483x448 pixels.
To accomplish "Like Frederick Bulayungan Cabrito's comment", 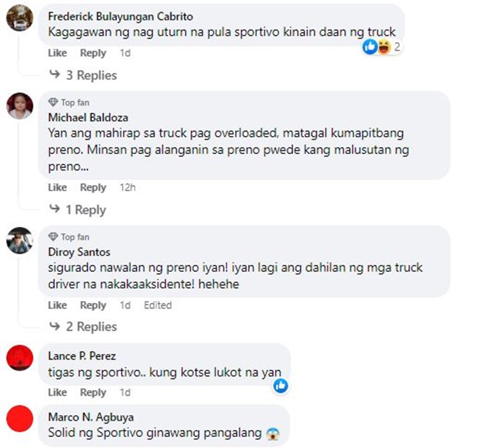I will 57,53.
